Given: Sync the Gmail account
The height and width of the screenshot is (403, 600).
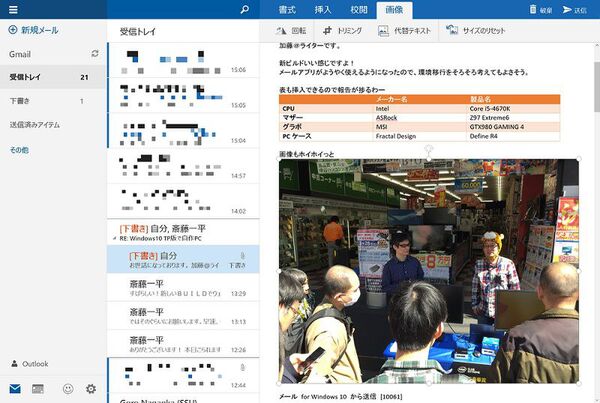Looking at the screenshot, I should point(95,54).
